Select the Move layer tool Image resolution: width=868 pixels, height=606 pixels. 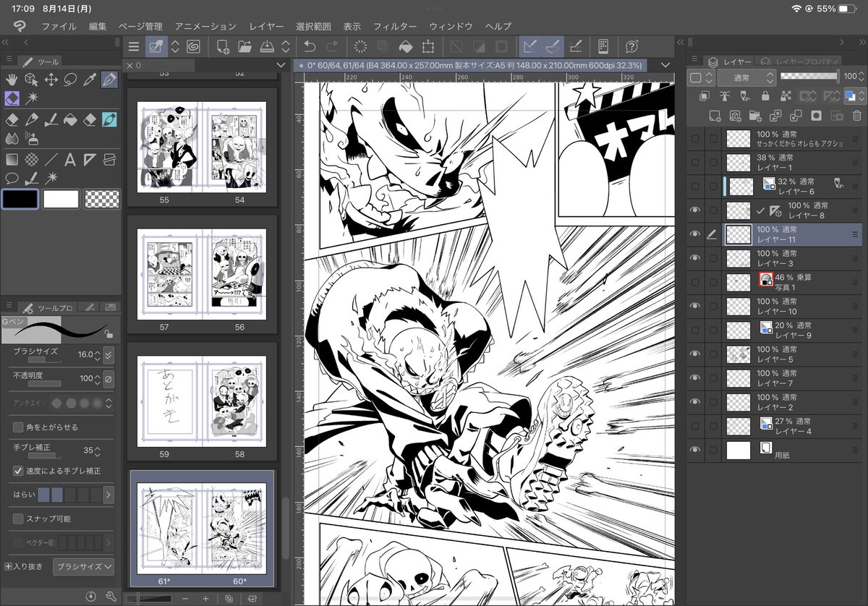(51, 79)
